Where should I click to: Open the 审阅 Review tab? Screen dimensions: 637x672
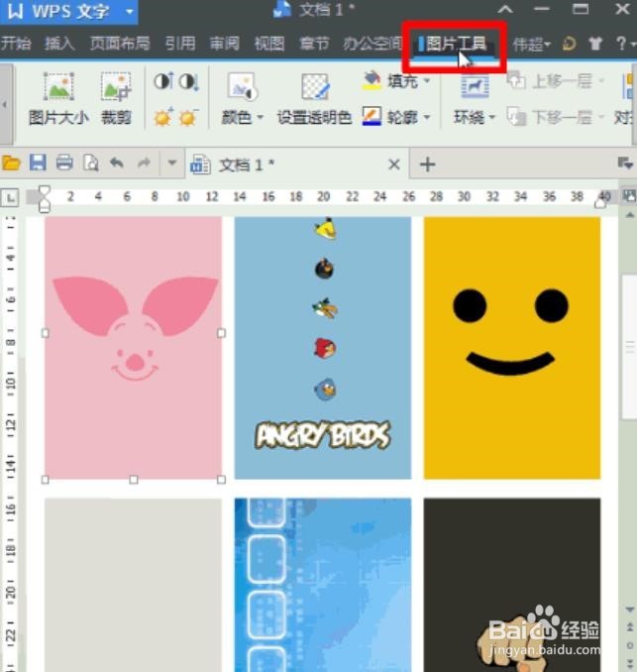click(x=225, y=44)
